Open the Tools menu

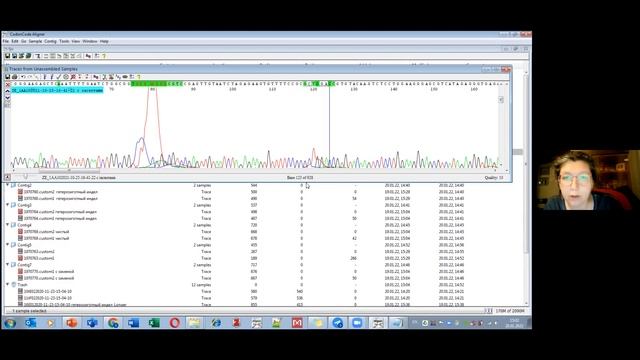(64, 42)
